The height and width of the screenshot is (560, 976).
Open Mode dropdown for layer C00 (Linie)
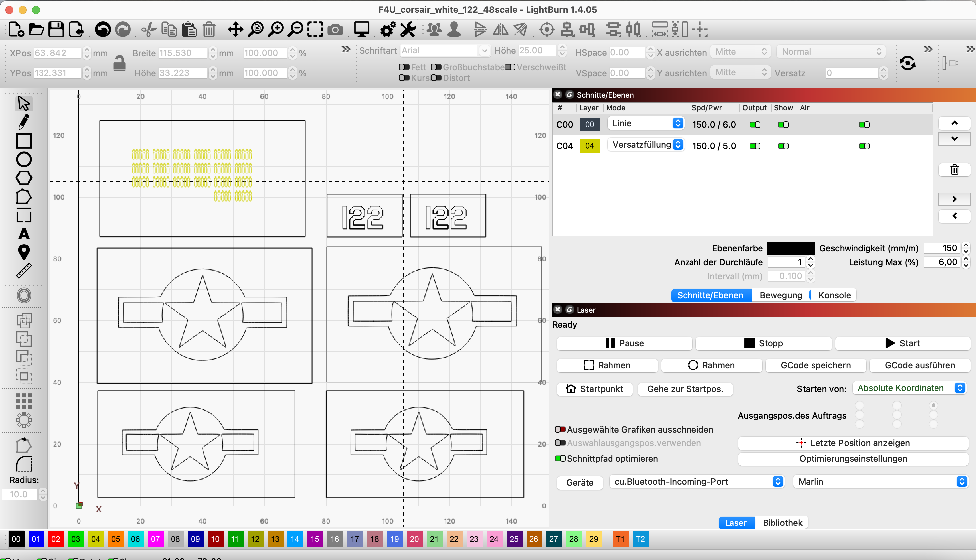645,123
